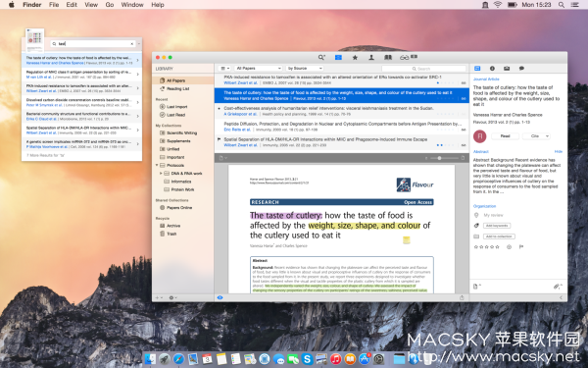Expand the DNA & RNA work folder
The image size is (588, 368).
[x=161, y=174]
